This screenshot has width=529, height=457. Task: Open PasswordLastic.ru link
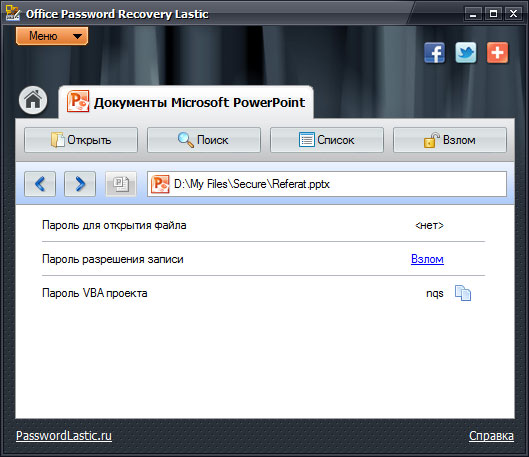(64, 436)
